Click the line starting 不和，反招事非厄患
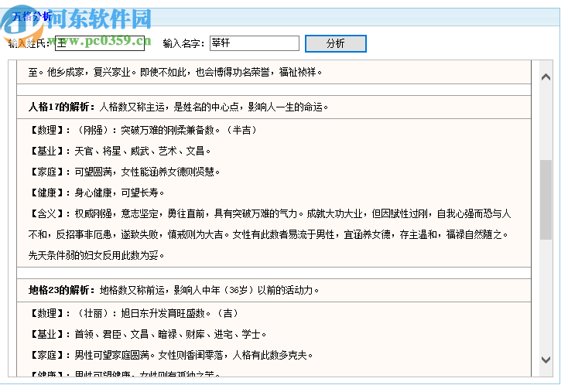The width and height of the screenshot is (568, 392). point(269,235)
